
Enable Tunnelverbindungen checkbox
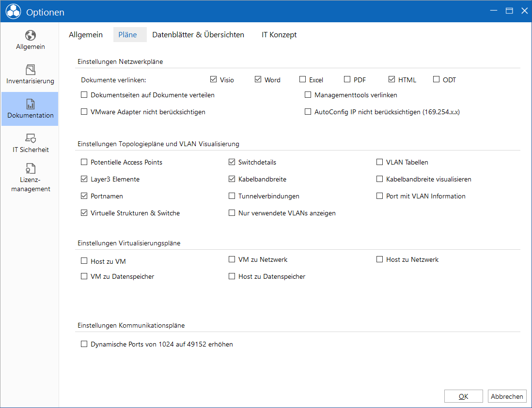point(232,196)
